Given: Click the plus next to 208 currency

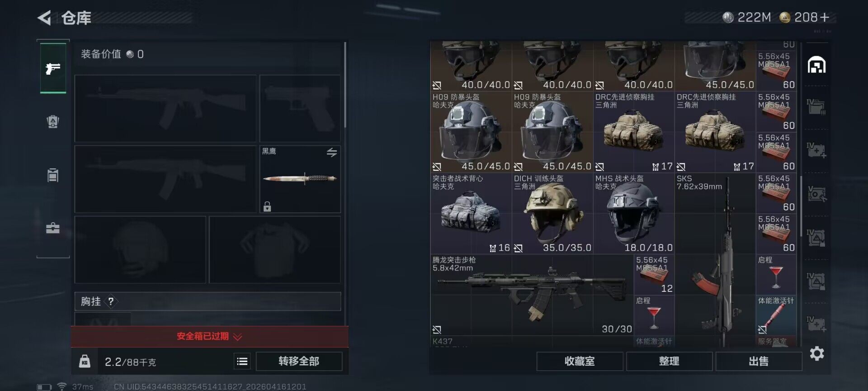Looking at the screenshot, I should tap(825, 17).
